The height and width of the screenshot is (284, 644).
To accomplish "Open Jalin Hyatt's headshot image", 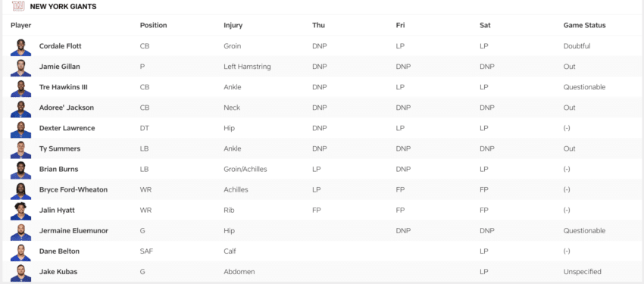I will (21, 211).
